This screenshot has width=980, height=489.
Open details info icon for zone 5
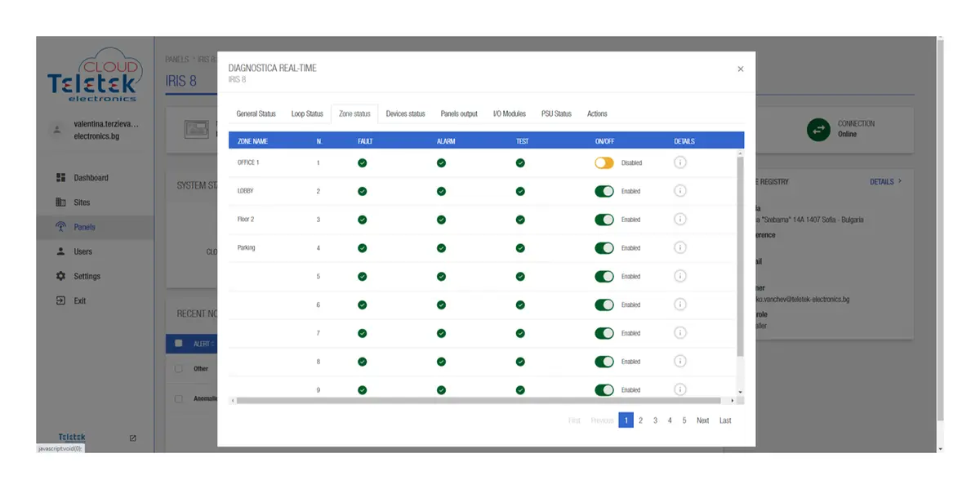pyautogui.click(x=679, y=276)
